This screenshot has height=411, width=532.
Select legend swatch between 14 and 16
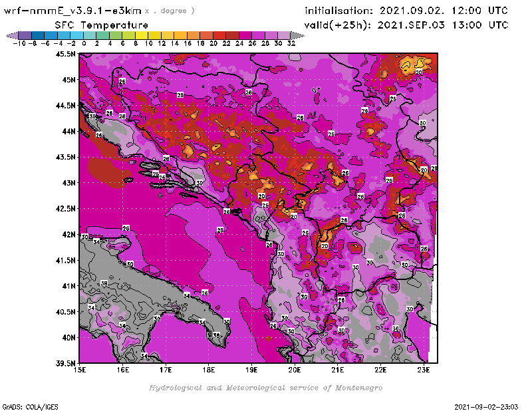180,35
